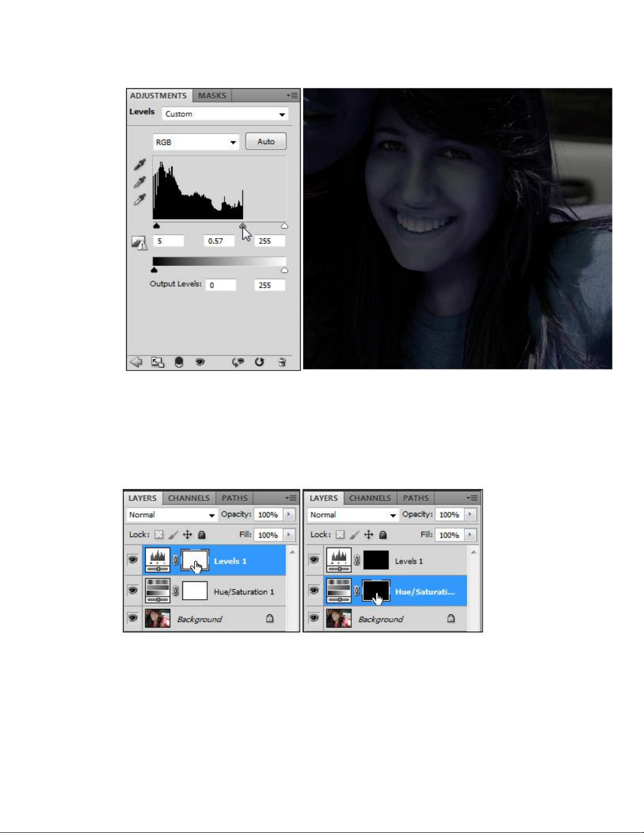
Task: Click the midtone gamma input slider handle
Action: click(242, 226)
